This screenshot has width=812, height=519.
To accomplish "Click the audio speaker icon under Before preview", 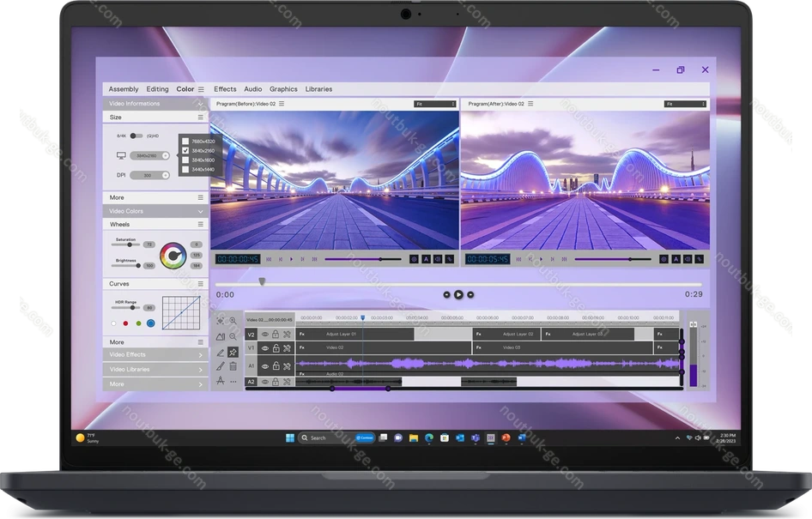I will (438, 258).
